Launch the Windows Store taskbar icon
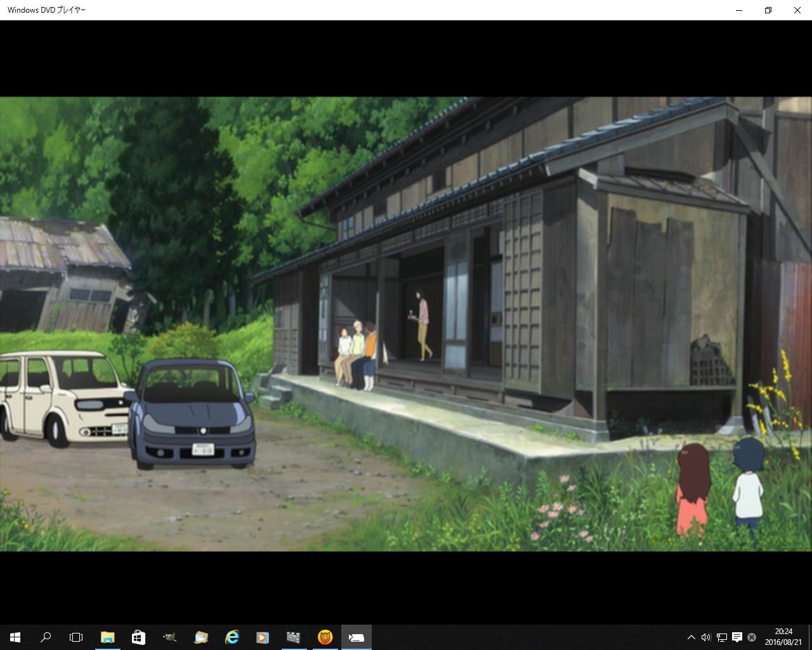This screenshot has width=812, height=650. tap(138, 637)
